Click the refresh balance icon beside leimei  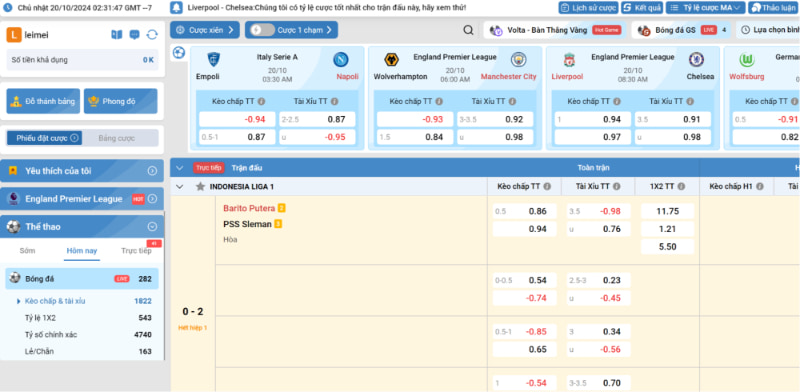click(x=152, y=35)
